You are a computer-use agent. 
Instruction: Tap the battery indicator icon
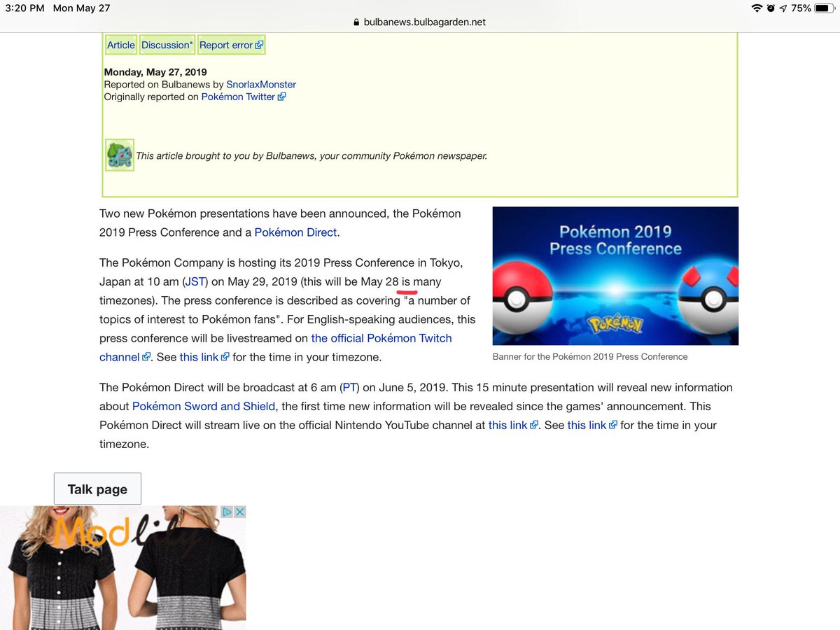coord(824,8)
